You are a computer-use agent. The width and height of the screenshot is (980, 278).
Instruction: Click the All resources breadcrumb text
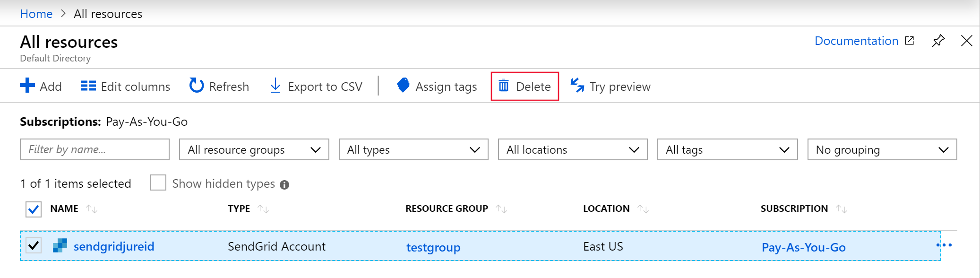(108, 14)
